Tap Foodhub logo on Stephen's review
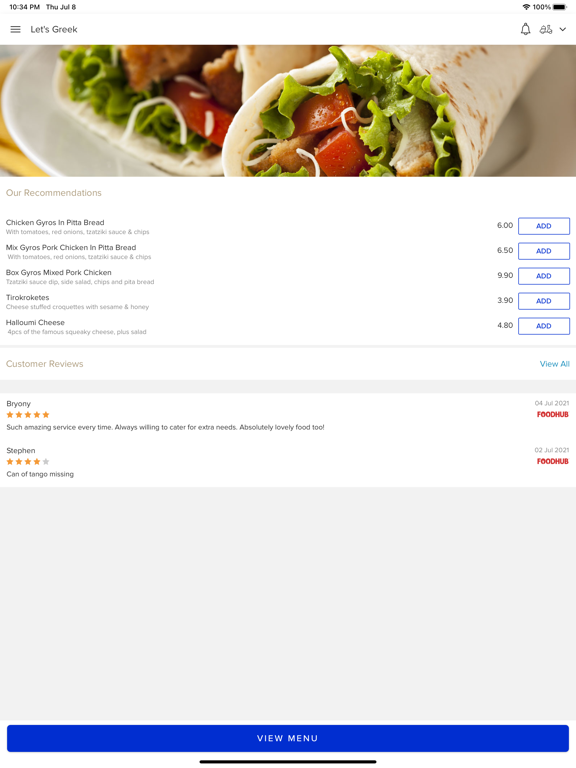This screenshot has width=576, height=768. tap(552, 461)
